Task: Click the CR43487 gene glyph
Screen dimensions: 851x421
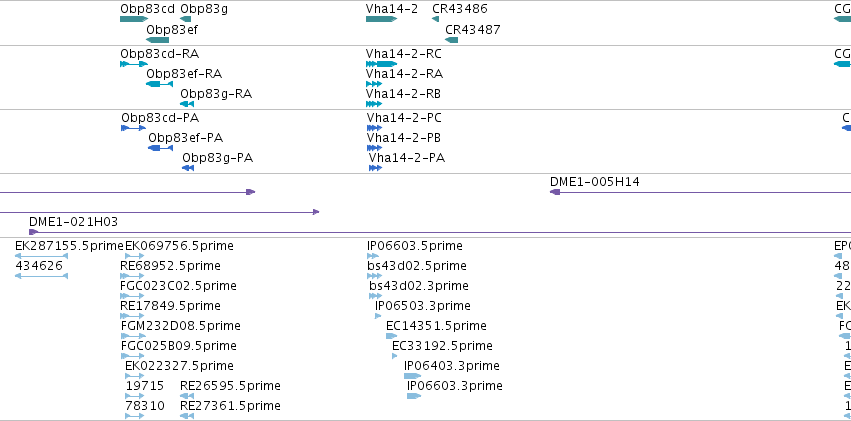Action: [x=452, y=40]
